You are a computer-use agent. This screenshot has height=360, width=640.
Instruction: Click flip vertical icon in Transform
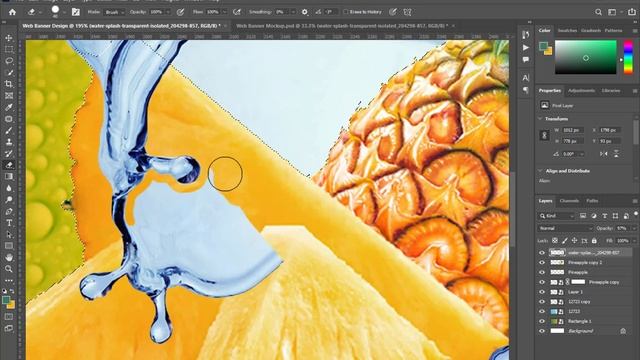click(x=616, y=154)
